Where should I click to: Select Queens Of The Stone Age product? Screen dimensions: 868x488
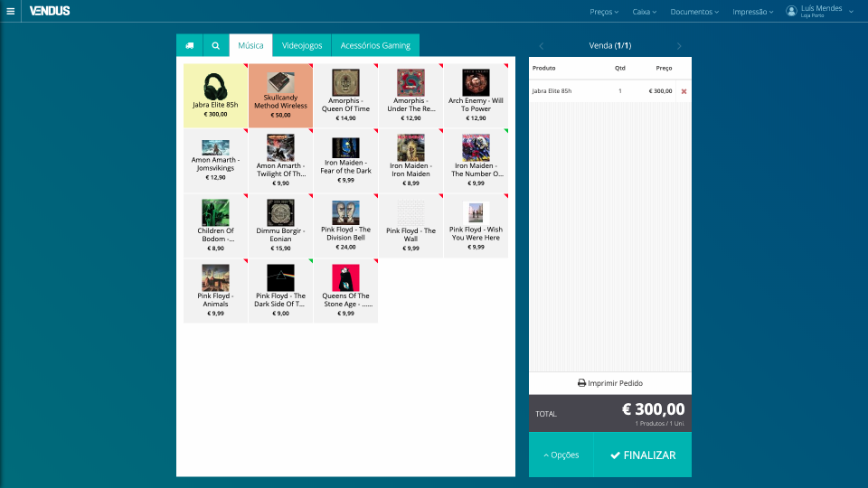345,291
